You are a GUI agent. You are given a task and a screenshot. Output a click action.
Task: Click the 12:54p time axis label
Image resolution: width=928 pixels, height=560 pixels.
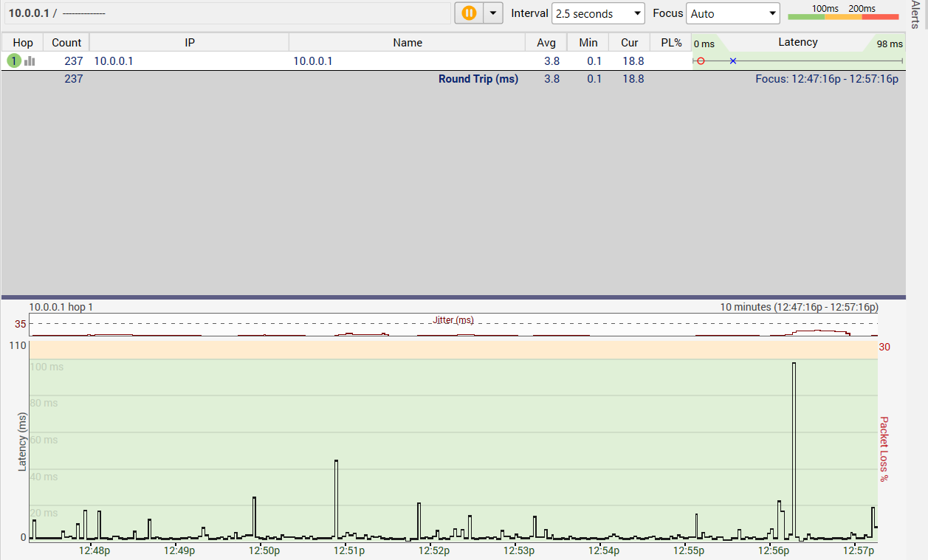click(604, 550)
